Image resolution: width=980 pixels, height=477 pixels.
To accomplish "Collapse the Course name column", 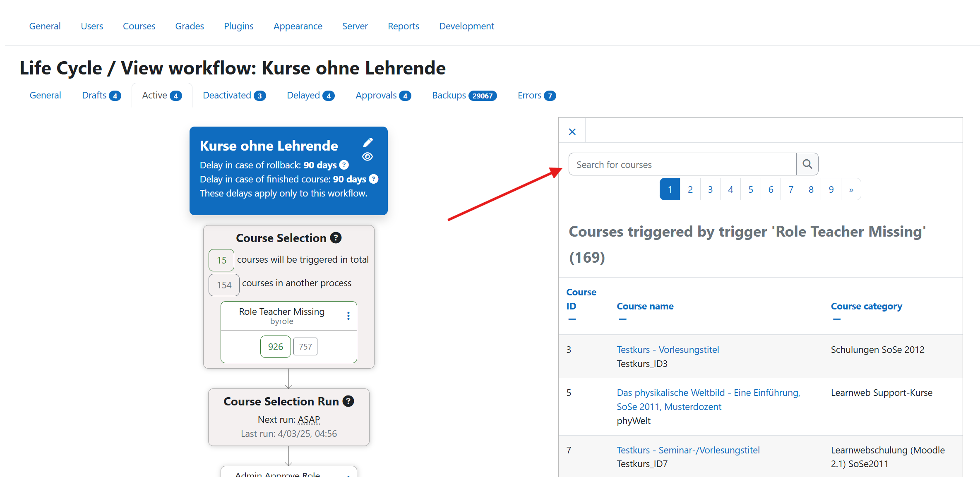I will pyautogui.click(x=622, y=319).
